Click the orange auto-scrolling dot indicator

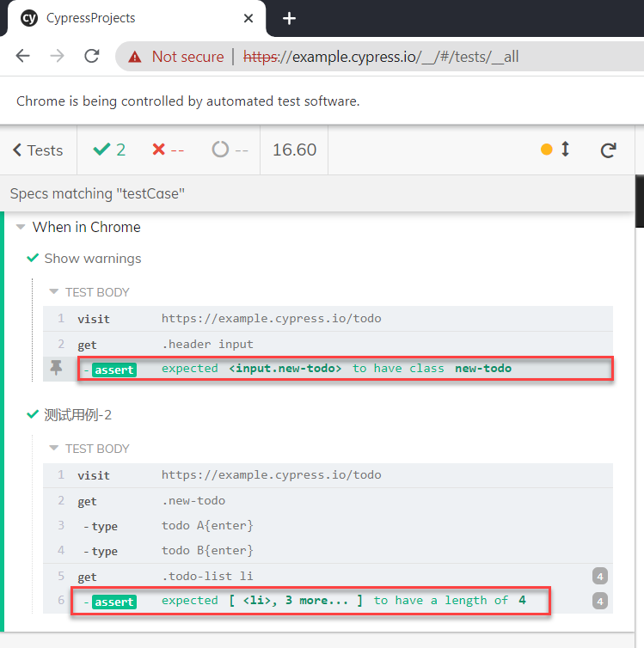[547, 150]
